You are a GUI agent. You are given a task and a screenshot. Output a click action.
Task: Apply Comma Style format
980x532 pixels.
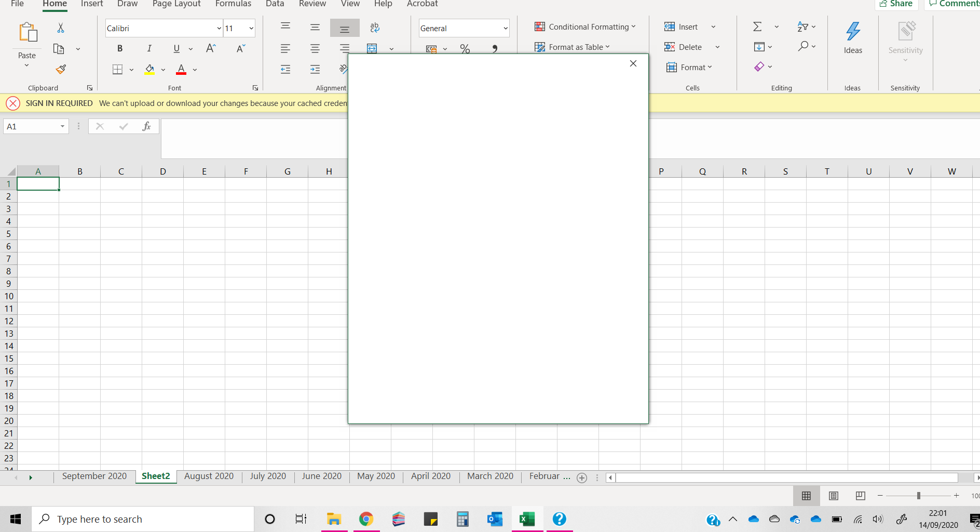pyautogui.click(x=495, y=49)
